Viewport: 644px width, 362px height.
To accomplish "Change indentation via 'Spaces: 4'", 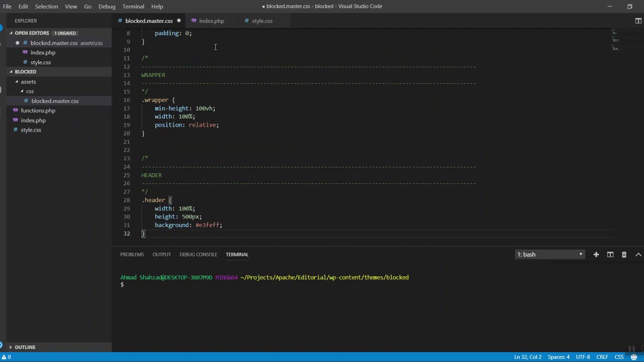I will pyautogui.click(x=558, y=357).
